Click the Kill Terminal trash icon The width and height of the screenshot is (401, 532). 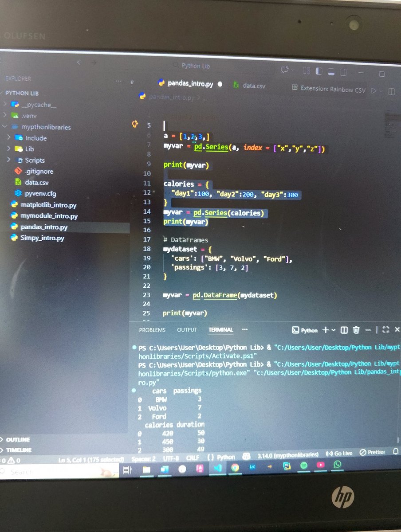[356, 330]
